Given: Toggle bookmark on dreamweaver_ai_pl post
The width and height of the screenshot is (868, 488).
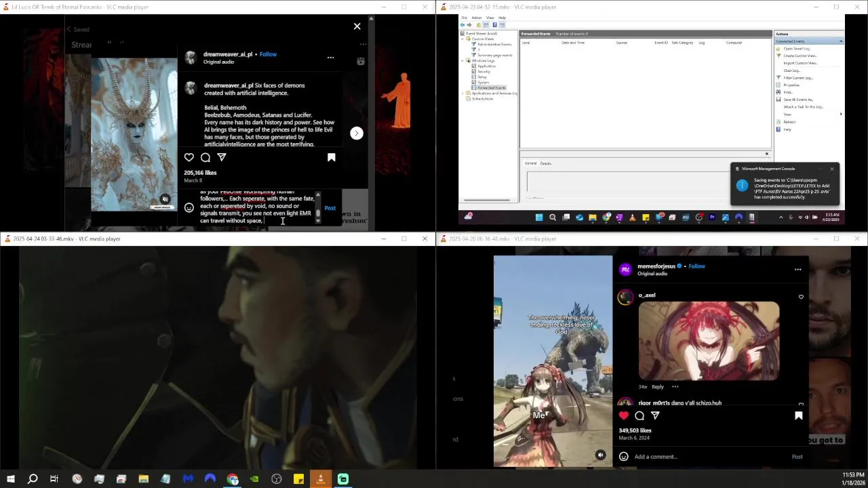Looking at the screenshot, I should 332,157.
